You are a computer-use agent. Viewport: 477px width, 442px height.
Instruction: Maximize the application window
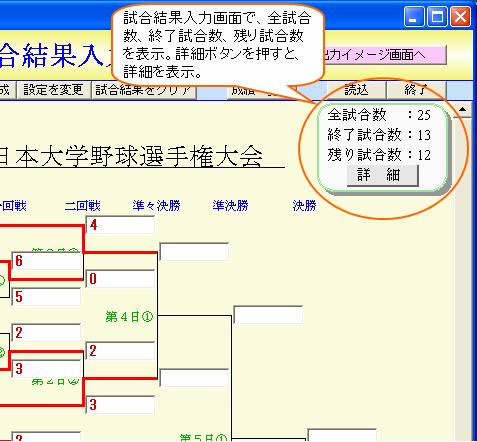coord(437,16)
